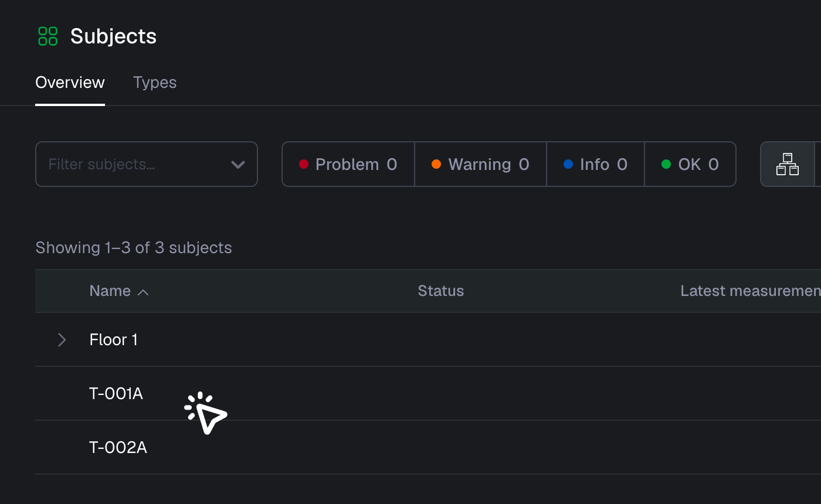Click the 'Showing 1–3 of 3 subjects' text

pyautogui.click(x=134, y=248)
